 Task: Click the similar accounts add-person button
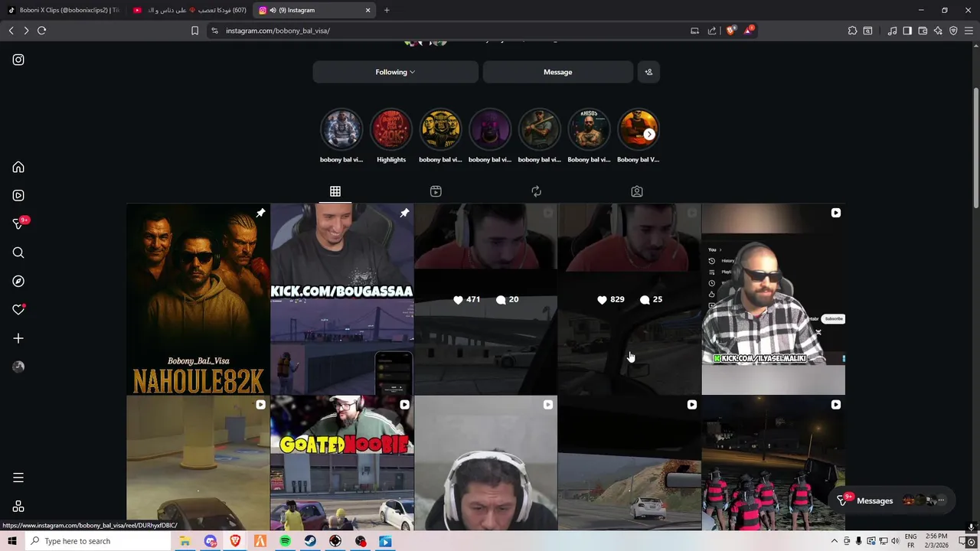point(648,72)
